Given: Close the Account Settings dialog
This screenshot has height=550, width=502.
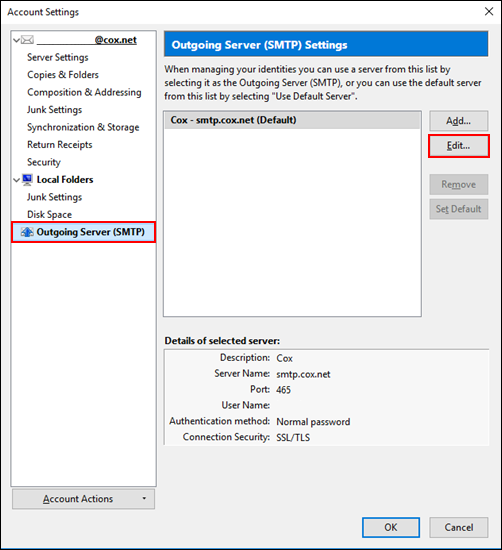Looking at the screenshot, I should click(x=489, y=12).
